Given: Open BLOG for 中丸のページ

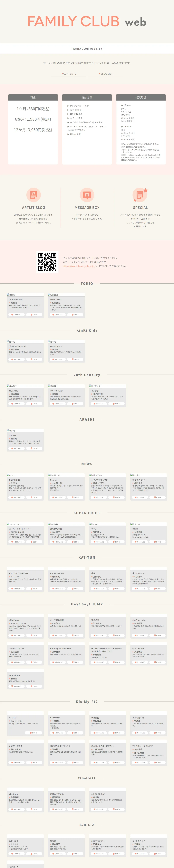Looking at the screenshot, I should tap(157, 589).
